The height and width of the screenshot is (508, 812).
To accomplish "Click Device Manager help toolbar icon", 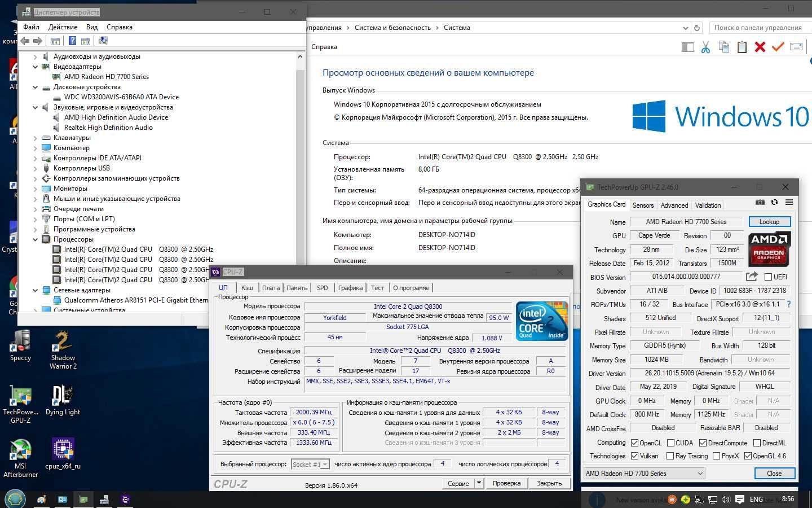I will pos(72,41).
